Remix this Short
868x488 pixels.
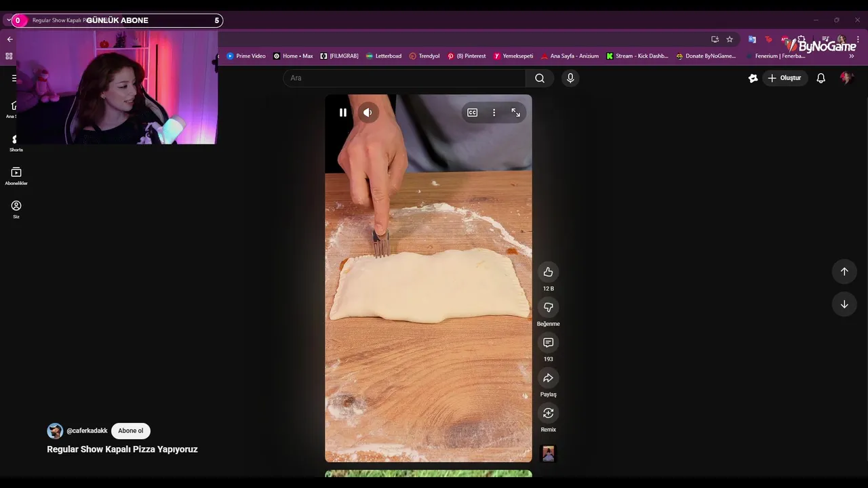pyautogui.click(x=549, y=413)
